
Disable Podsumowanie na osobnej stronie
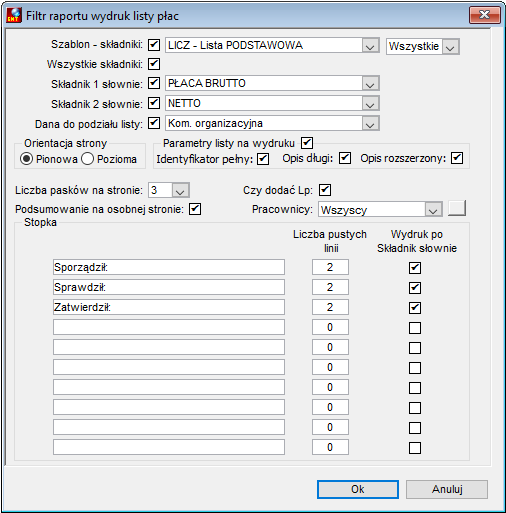(x=195, y=209)
